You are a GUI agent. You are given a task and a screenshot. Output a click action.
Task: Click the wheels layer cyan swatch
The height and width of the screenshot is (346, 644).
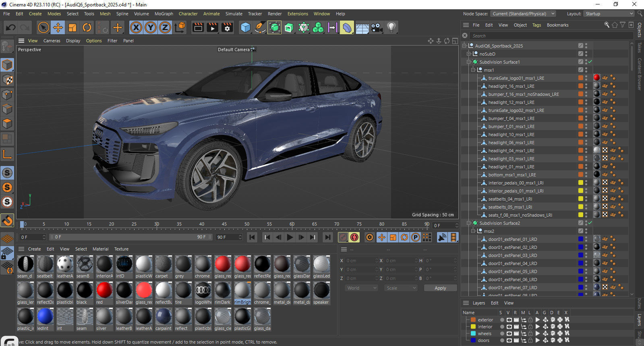(473, 334)
